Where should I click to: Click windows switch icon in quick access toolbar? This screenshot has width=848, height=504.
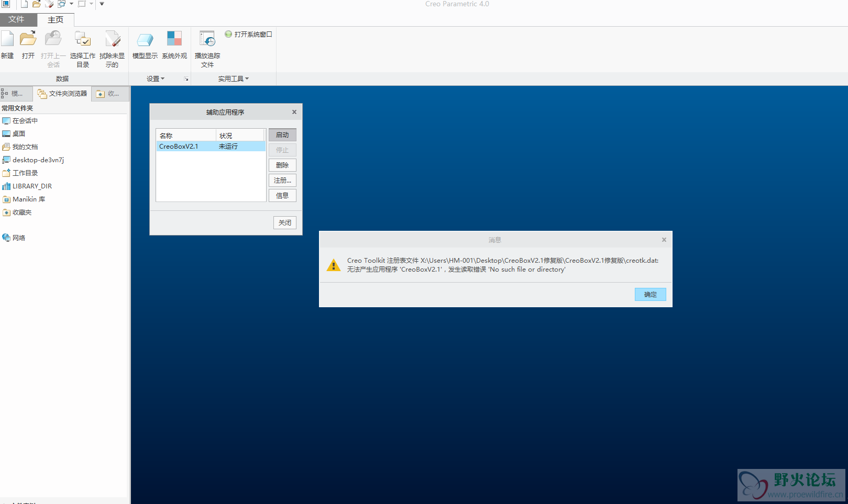click(x=62, y=4)
